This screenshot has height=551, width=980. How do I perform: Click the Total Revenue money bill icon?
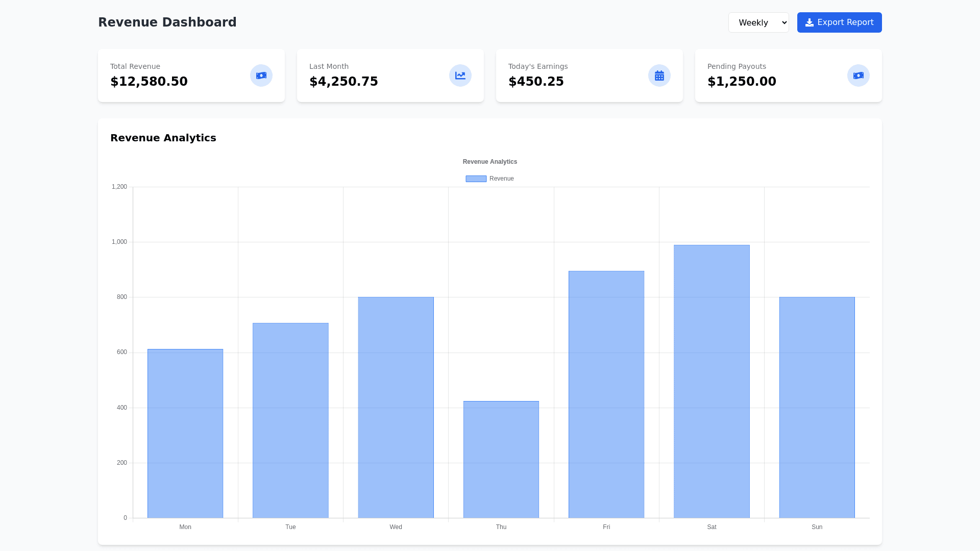tap(261, 76)
